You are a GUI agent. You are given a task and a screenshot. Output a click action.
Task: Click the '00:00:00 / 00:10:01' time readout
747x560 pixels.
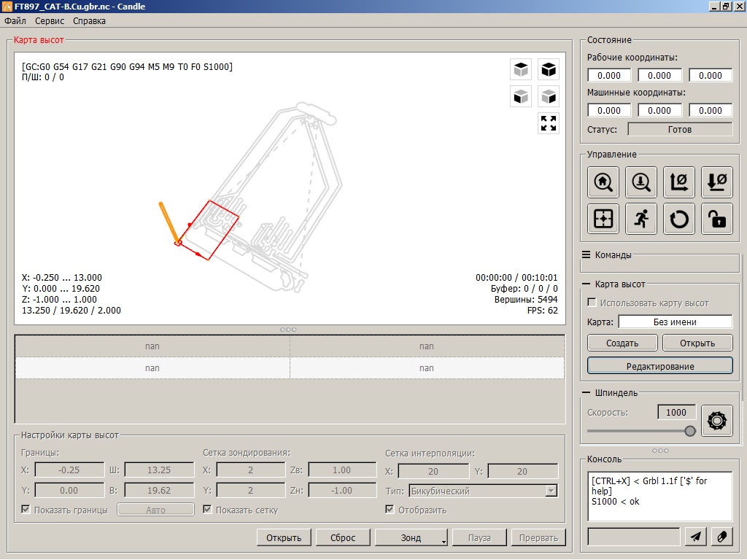516,278
